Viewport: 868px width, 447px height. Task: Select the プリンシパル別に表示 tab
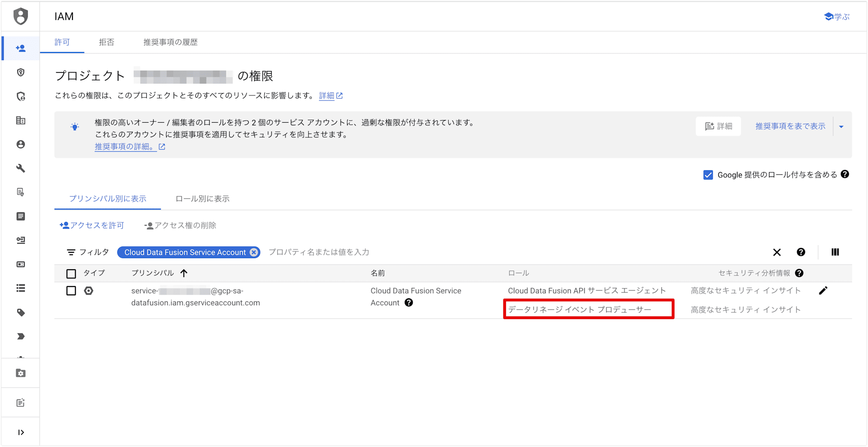108,199
